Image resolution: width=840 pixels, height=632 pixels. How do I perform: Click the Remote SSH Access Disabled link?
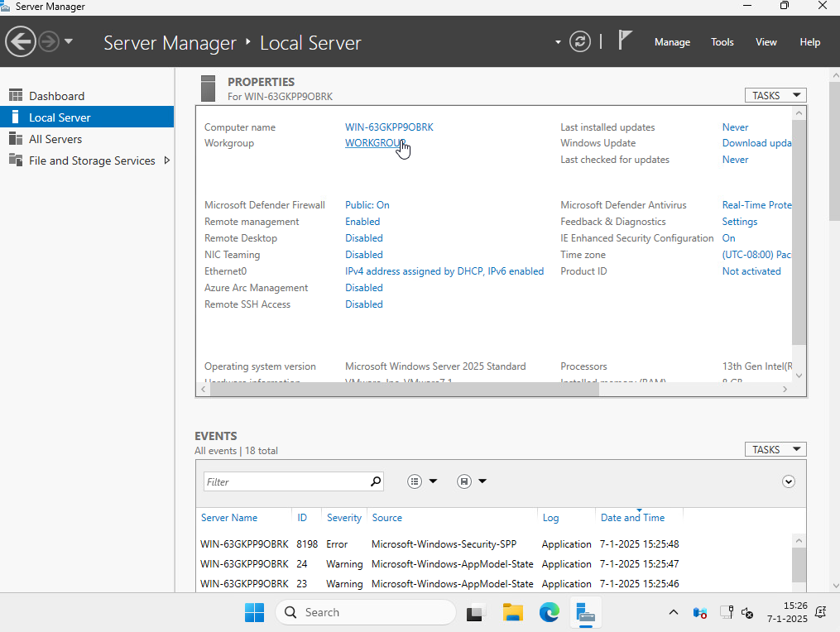(364, 304)
